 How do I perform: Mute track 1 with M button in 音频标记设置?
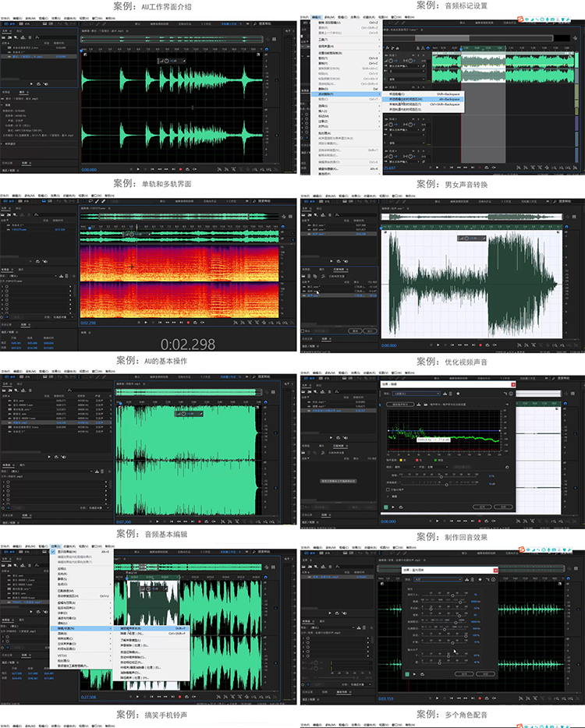click(413, 55)
